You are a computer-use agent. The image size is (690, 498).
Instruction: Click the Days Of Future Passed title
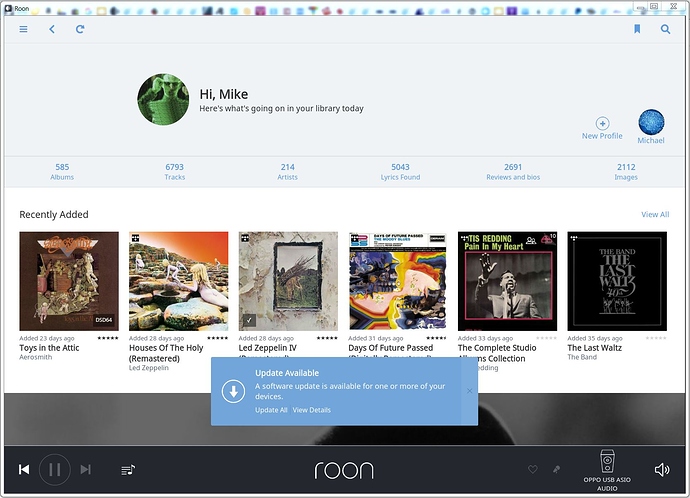(x=391, y=348)
